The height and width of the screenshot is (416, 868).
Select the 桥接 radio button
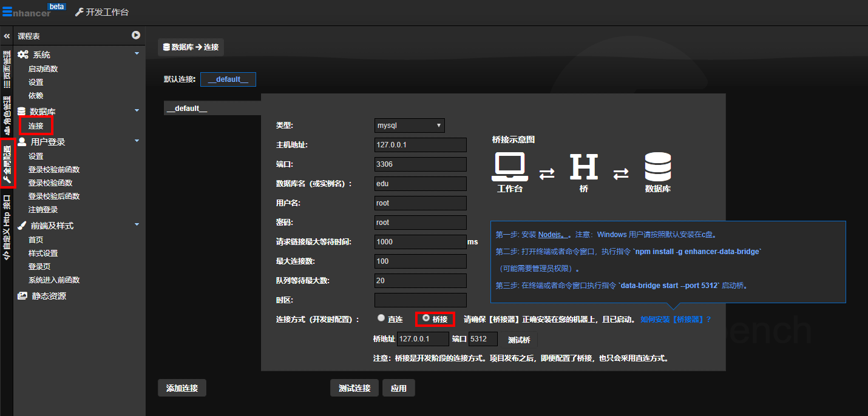tap(426, 318)
